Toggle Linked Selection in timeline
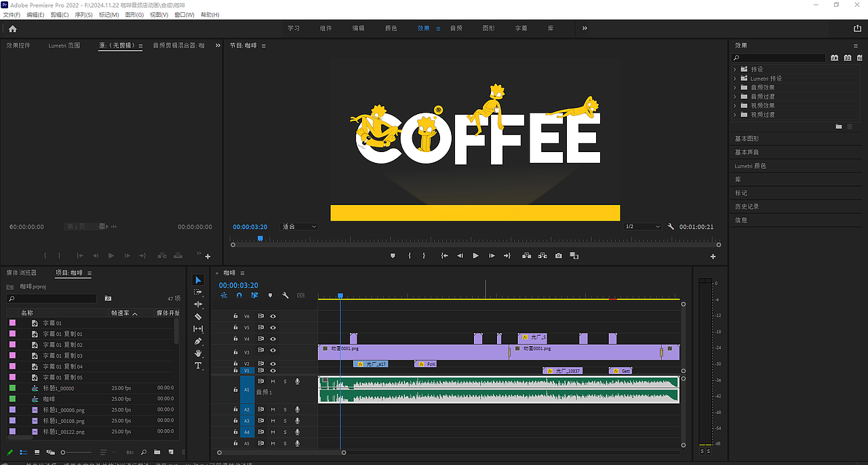The image size is (868, 465). 254,295
